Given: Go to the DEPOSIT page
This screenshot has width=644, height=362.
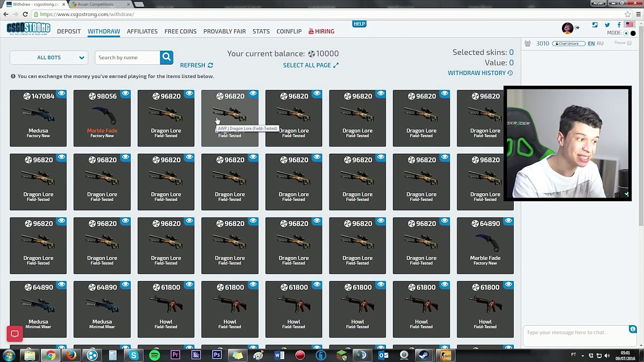Looking at the screenshot, I should (69, 31).
